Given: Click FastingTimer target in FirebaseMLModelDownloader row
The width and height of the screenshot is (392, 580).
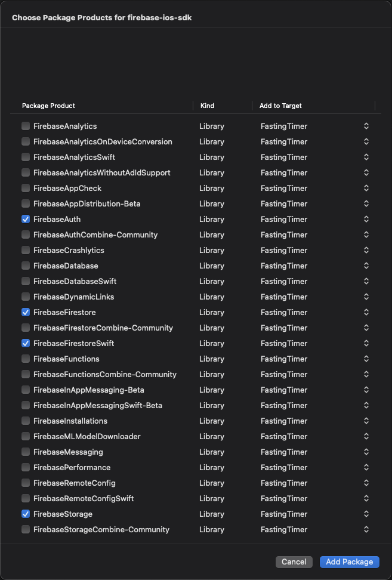Looking at the screenshot, I should (x=284, y=436).
